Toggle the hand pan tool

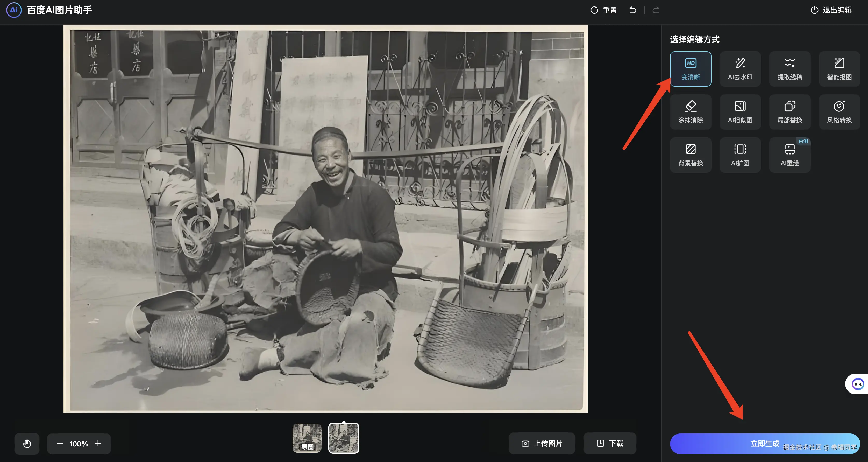pyautogui.click(x=27, y=443)
